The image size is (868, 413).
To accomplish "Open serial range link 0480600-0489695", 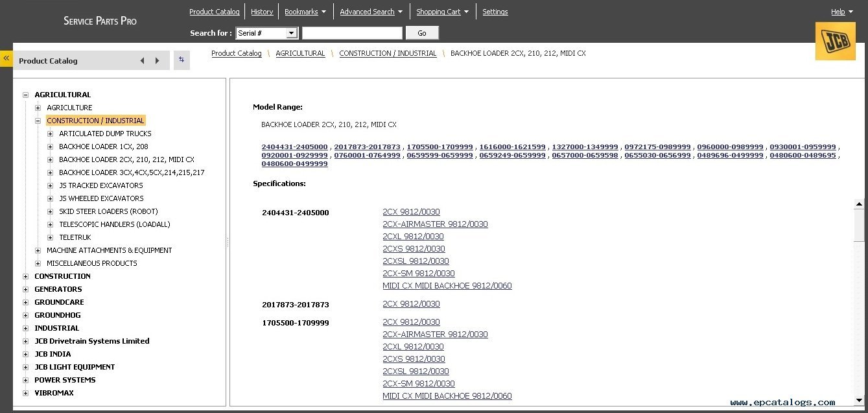I will (803, 156).
